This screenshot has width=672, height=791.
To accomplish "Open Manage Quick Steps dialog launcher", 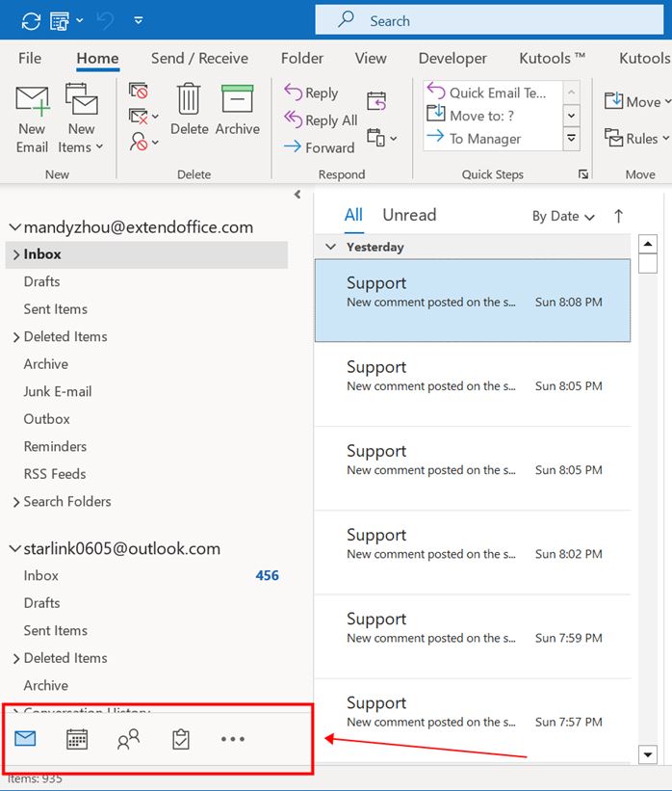I will tap(583, 174).
